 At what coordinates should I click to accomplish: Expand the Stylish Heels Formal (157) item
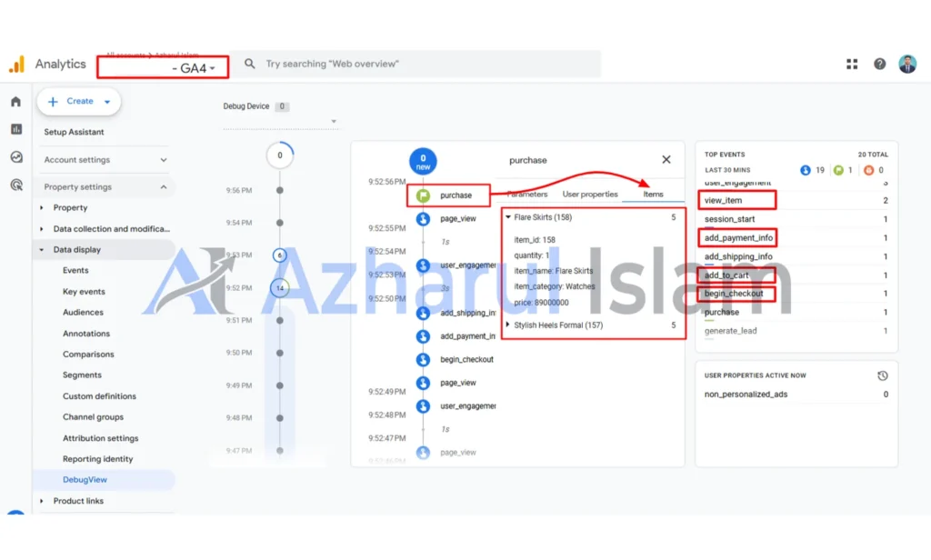507,325
